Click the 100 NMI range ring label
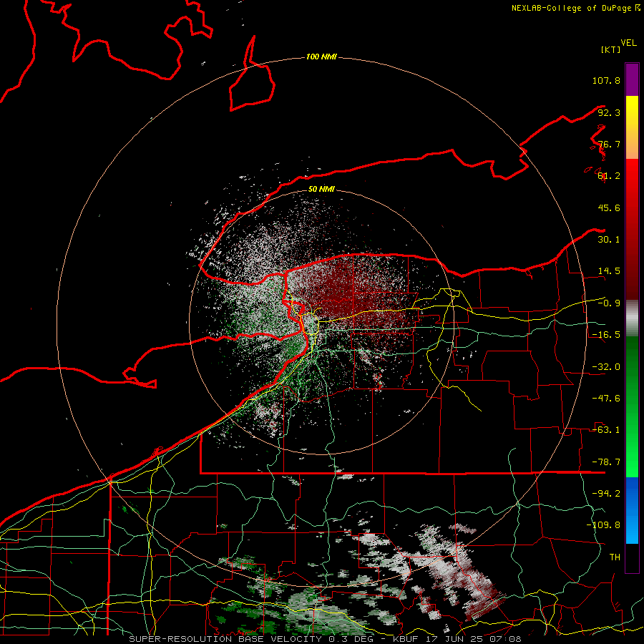Screen dimensions: 644x644 coord(321,57)
